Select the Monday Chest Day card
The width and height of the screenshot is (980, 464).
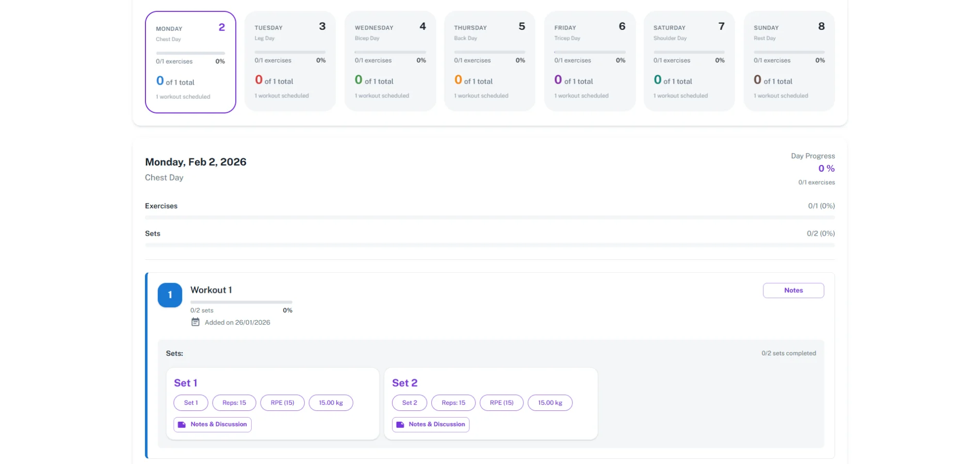tap(190, 62)
